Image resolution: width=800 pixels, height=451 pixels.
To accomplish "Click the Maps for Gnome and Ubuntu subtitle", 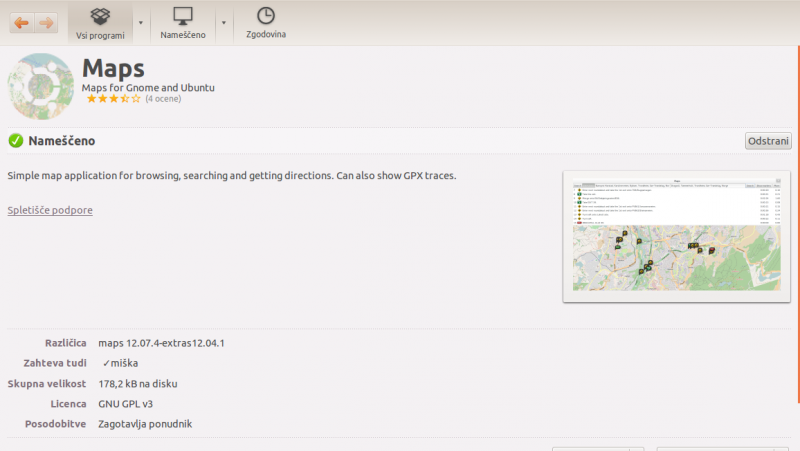I will pos(148,88).
